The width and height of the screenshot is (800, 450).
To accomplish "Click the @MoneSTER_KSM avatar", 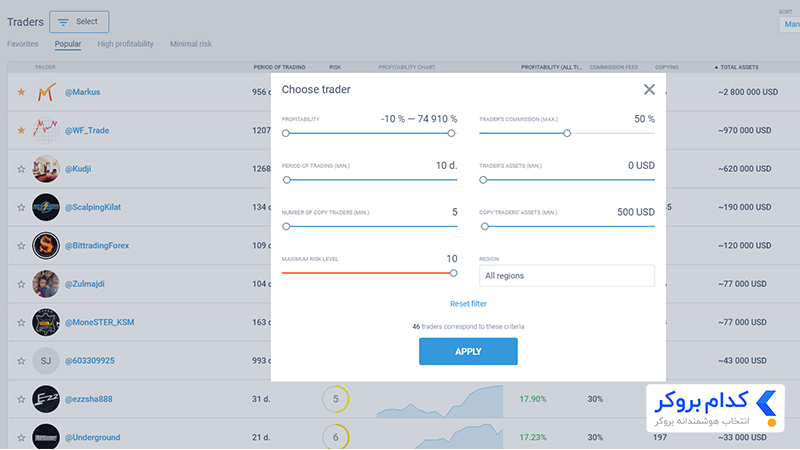I will [x=46, y=322].
